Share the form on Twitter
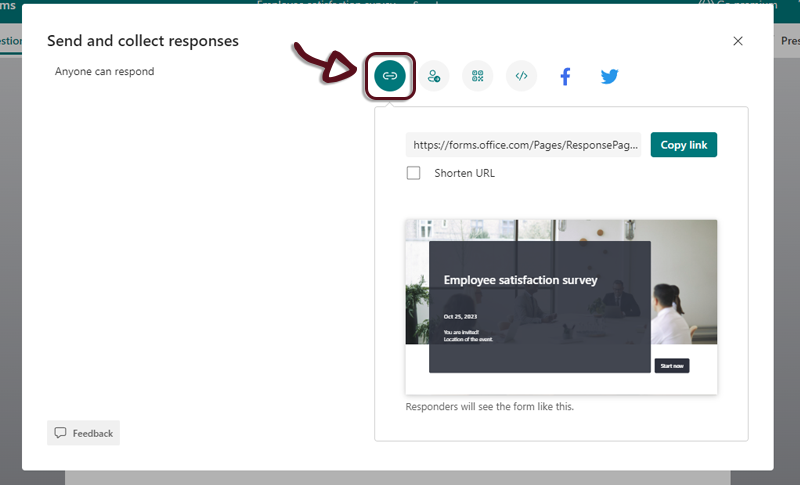Viewport: 800px width, 485px height. pyautogui.click(x=609, y=76)
